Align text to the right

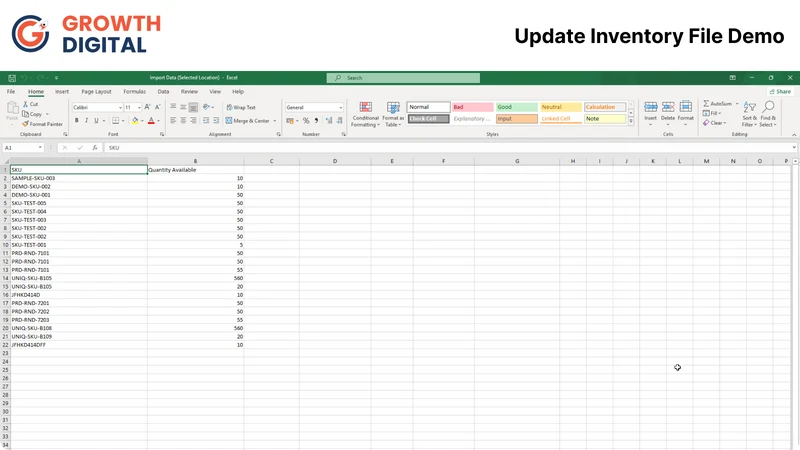[193, 121]
